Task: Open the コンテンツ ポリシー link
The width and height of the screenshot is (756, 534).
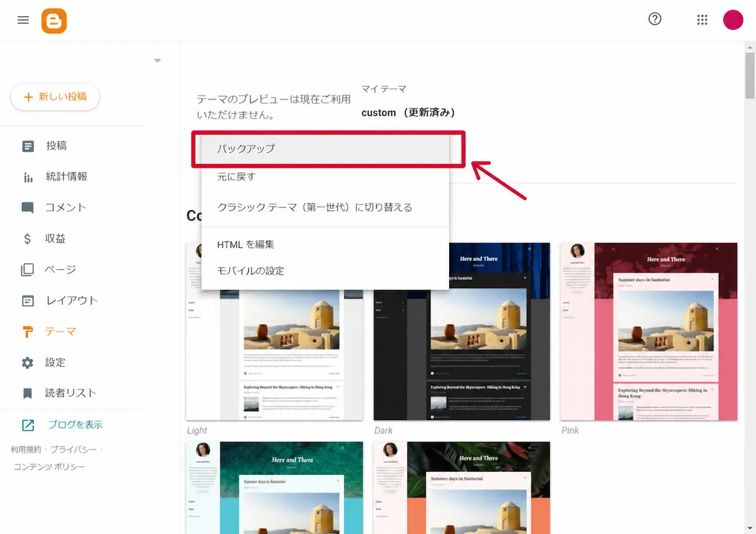Action: coord(49,467)
